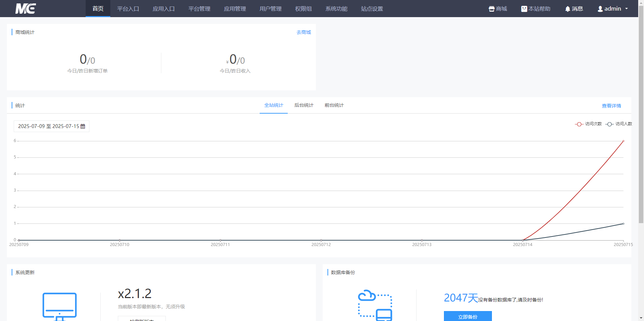Screen dimensions: 644x321
Task: Open the calendar icon in the date range field
Action: pos(83,126)
